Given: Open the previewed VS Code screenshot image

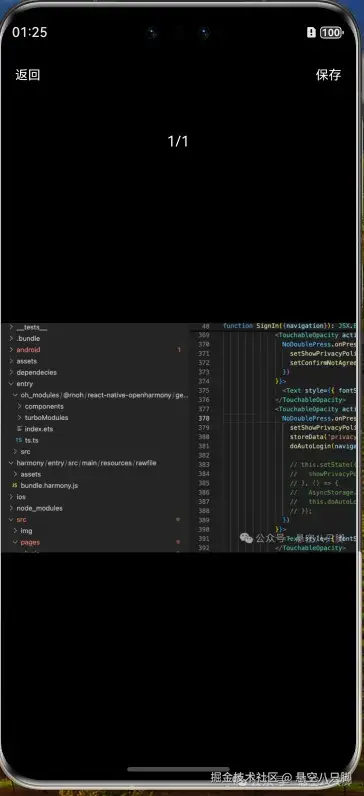Looking at the screenshot, I should 179,437.
